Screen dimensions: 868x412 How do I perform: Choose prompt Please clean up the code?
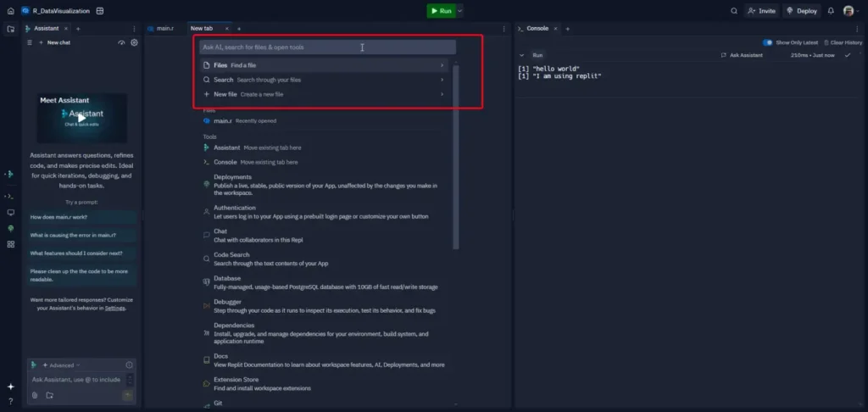coord(82,276)
